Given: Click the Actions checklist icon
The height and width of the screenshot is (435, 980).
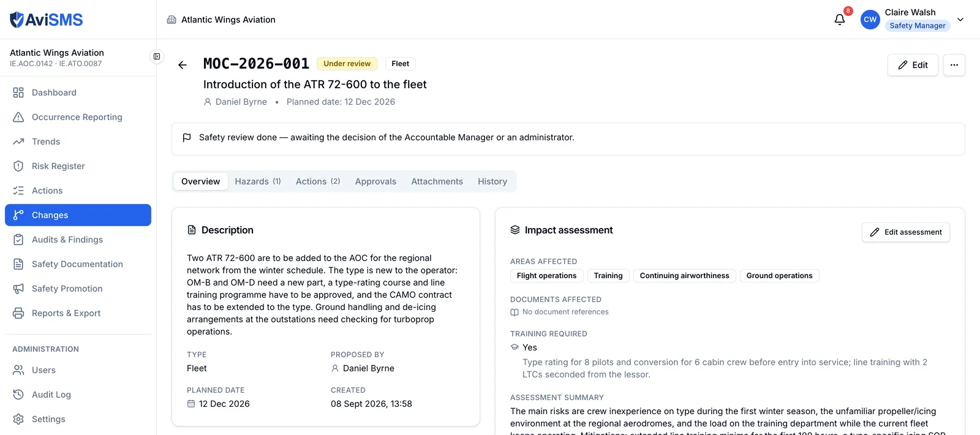Looking at the screenshot, I should 18,191.
